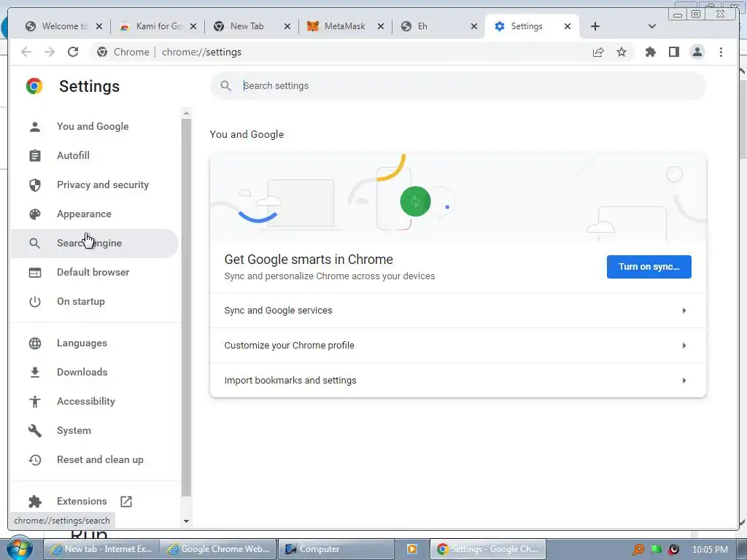Close the Kami for Google tab

click(193, 26)
